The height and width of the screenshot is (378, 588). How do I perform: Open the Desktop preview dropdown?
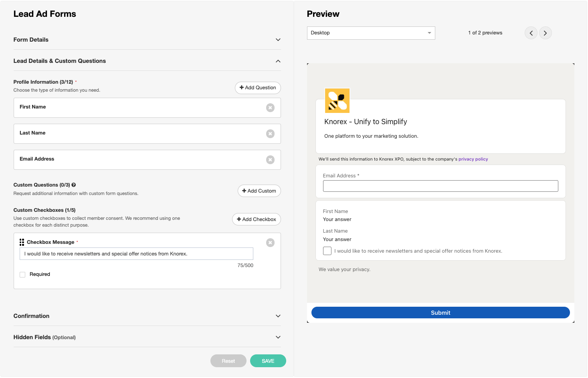pos(371,33)
